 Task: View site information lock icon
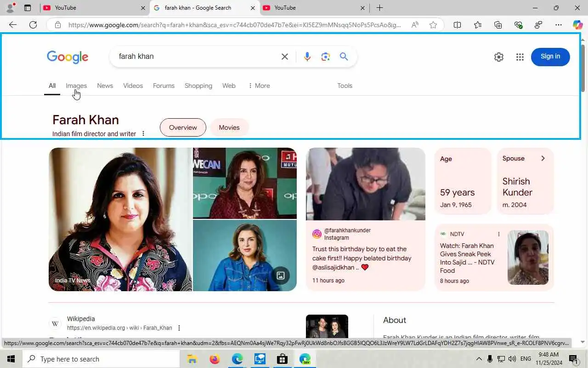[x=58, y=25]
